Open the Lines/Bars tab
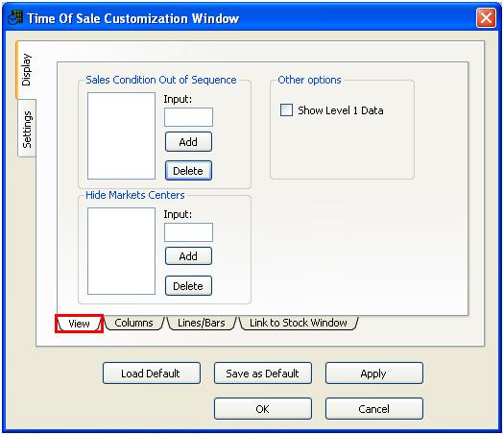The image size is (504, 435). coord(202,323)
